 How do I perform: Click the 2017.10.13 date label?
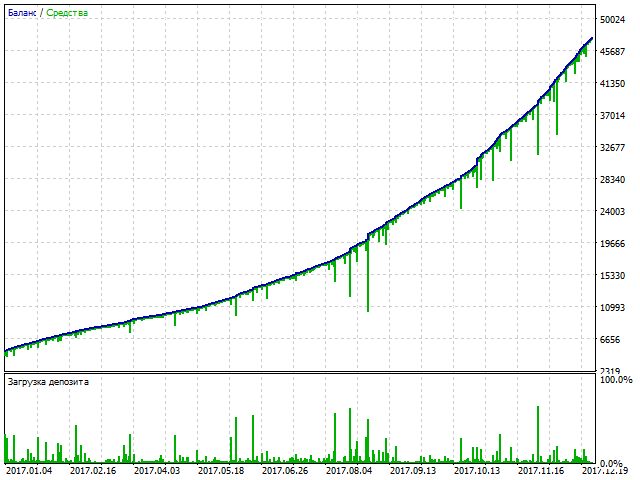pos(477,471)
